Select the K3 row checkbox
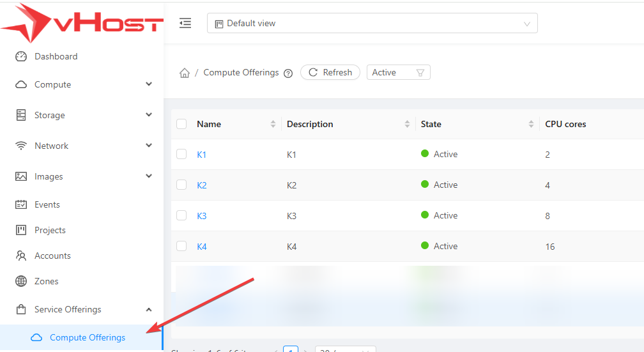644x352 pixels. pos(181,215)
